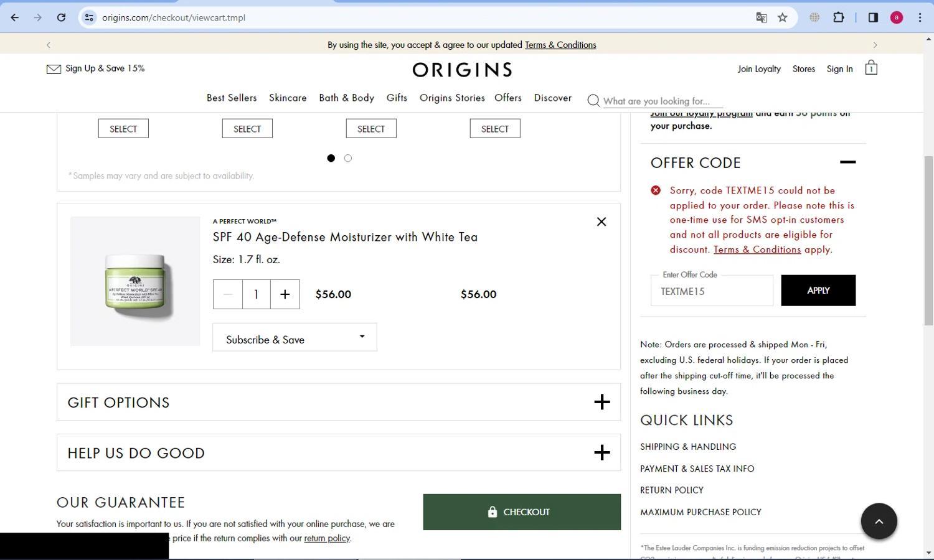Click the translate page icon
The height and width of the screenshot is (560, 934).
(761, 17)
